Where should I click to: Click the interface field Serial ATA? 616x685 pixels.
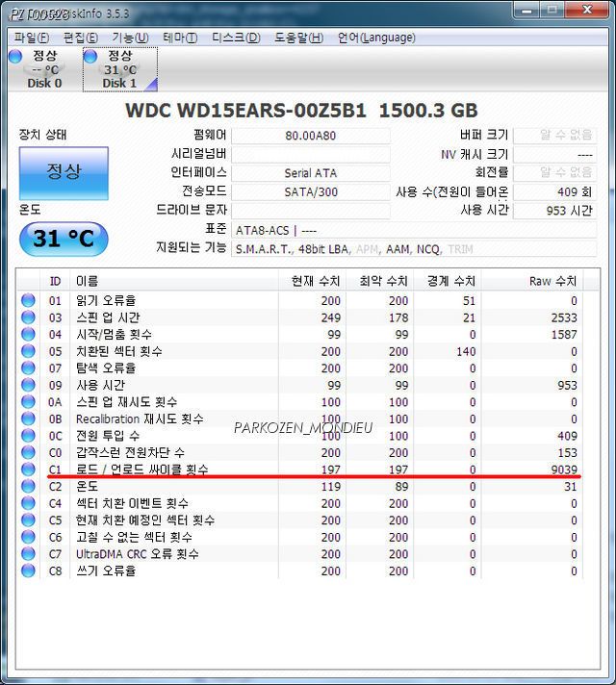[x=310, y=173]
